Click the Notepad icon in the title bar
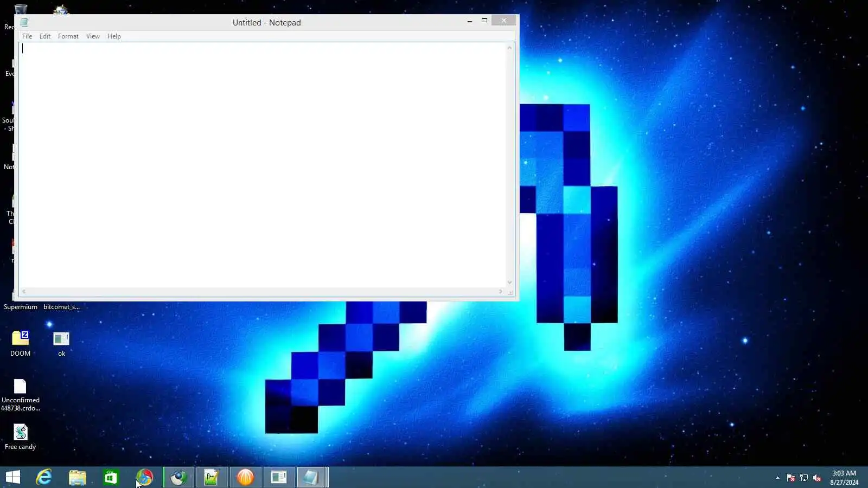The image size is (868, 488). [24, 22]
